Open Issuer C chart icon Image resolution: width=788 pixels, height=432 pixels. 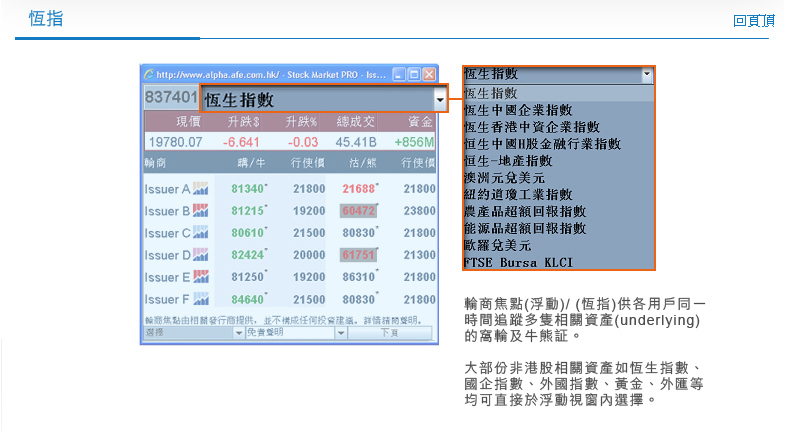(201, 233)
